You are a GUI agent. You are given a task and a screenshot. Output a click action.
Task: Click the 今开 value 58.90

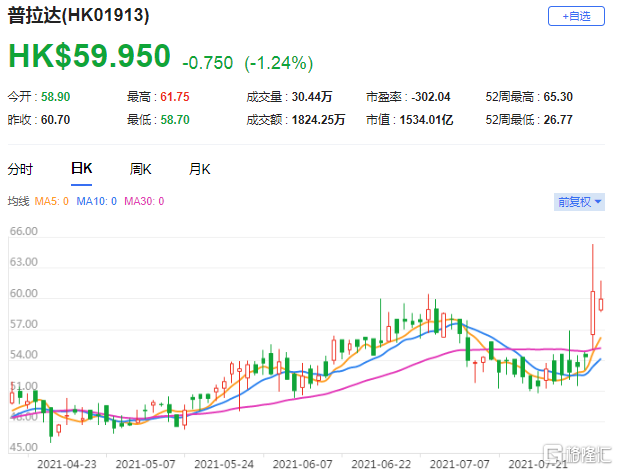[x=56, y=97]
